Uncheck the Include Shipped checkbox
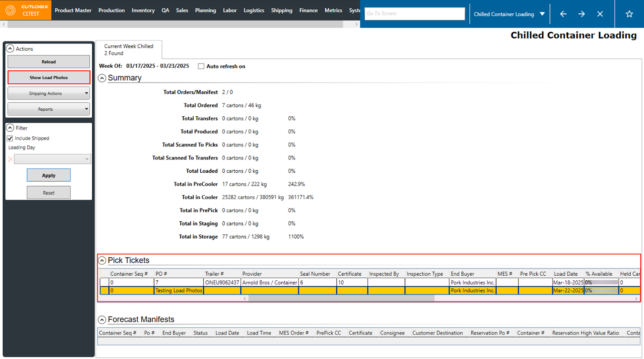 pos(10,138)
